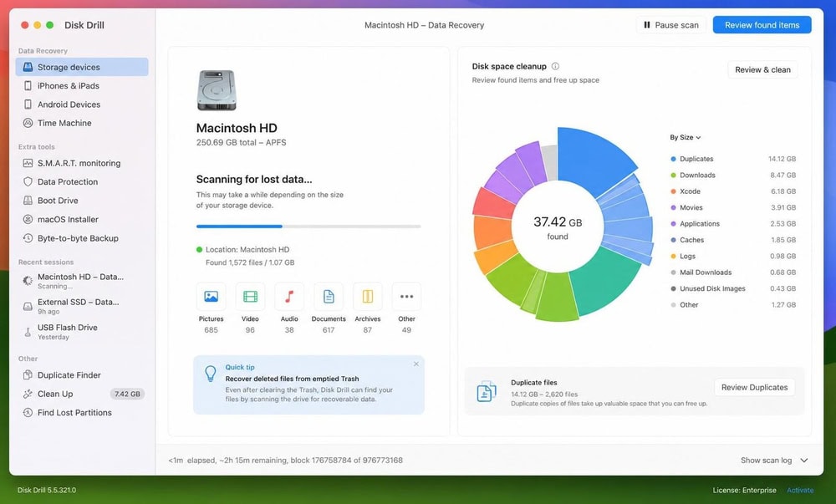Click the Duplicate files document icon
This screenshot has height=504, width=836.
coord(487,392)
